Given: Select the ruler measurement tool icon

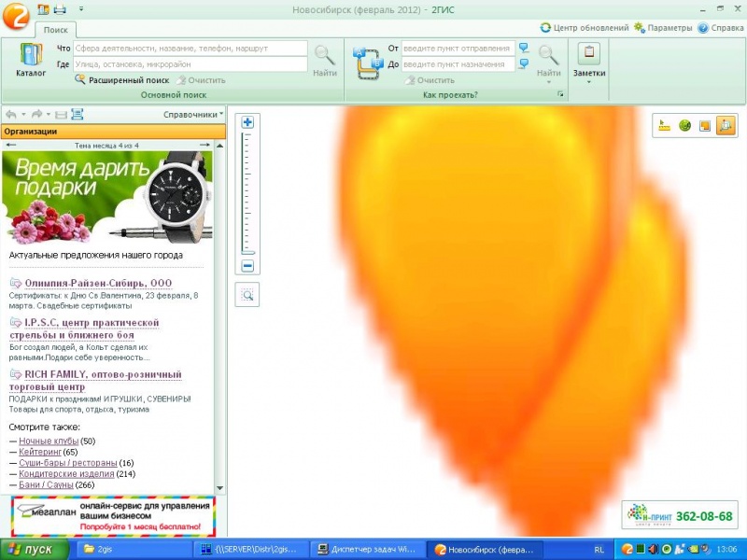Looking at the screenshot, I should [x=664, y=126].
